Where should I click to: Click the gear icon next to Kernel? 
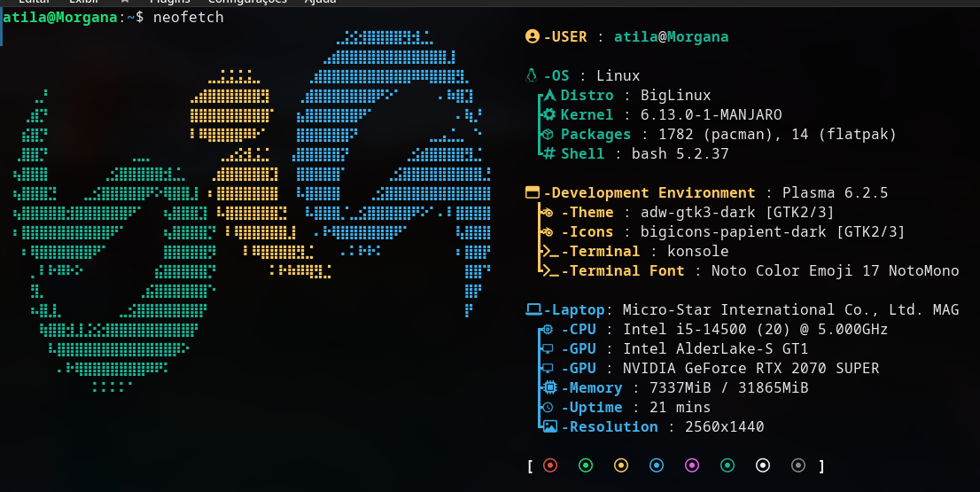tap(549, 114)
